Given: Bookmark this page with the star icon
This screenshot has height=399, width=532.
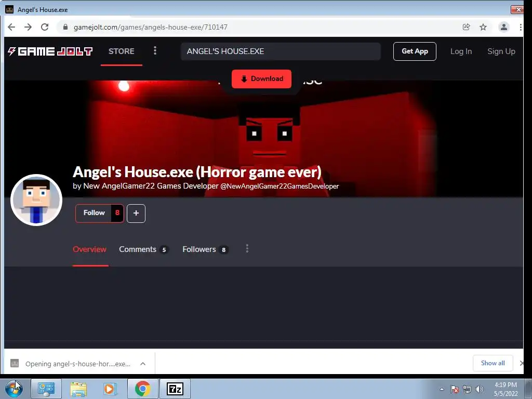Looking at the screenshot, I should tap(483, 27).
